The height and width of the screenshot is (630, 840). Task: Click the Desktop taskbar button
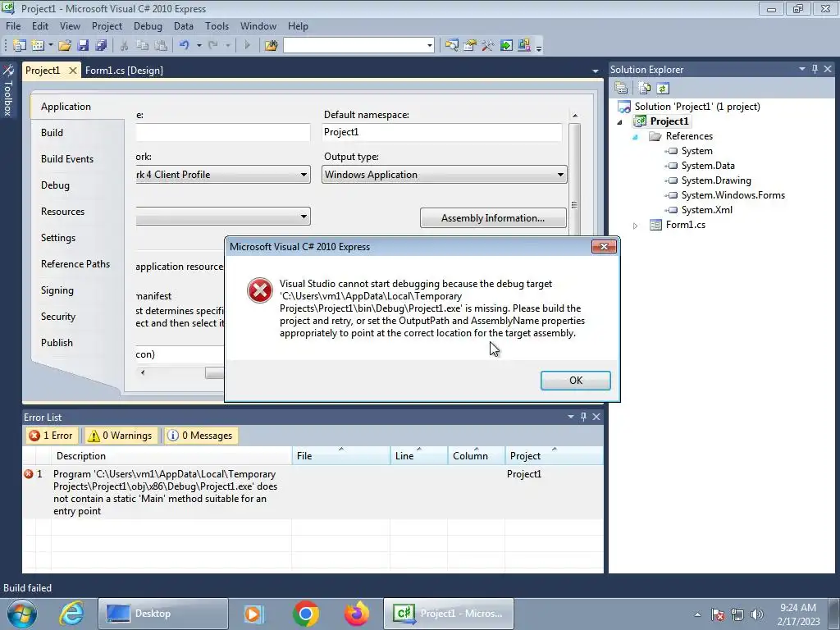pyautogui.click(x=163, y=614)
